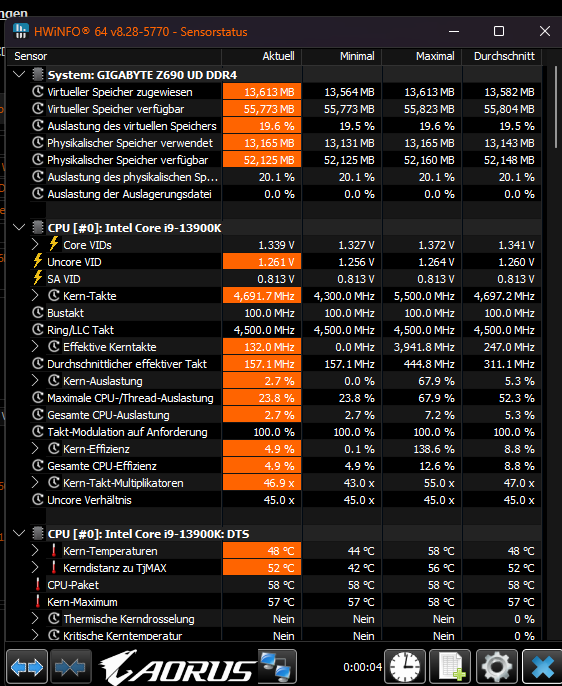Screen dimensions: 562x686
Task: Expand the Effektive Kerntakte row
Action: click(35, 346)
